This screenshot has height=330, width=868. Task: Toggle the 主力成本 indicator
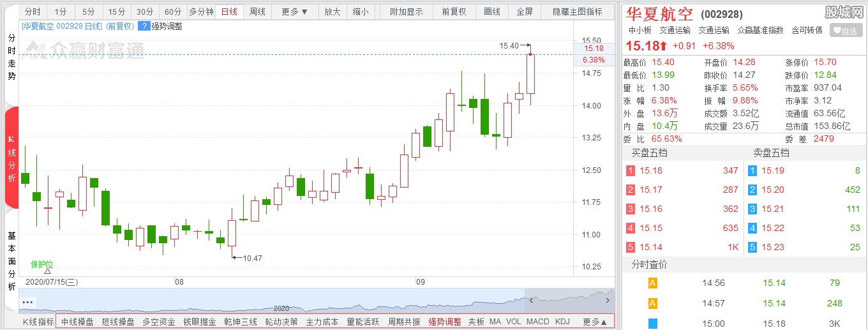point(322,322)
